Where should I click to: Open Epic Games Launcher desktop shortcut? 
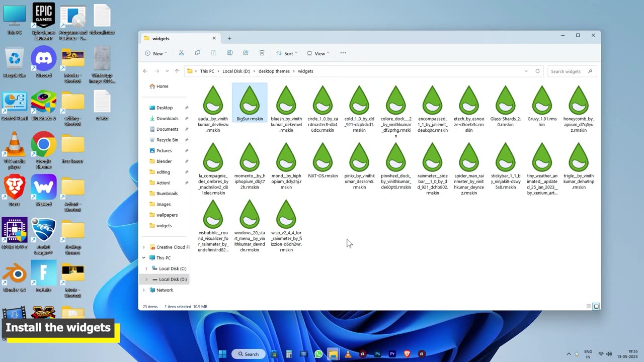(44, 21)
